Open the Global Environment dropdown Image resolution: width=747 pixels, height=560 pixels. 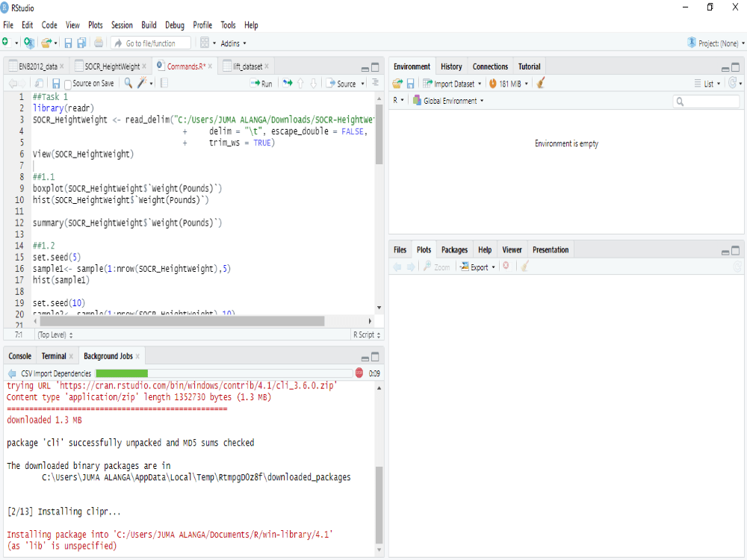tap(448, 101)
